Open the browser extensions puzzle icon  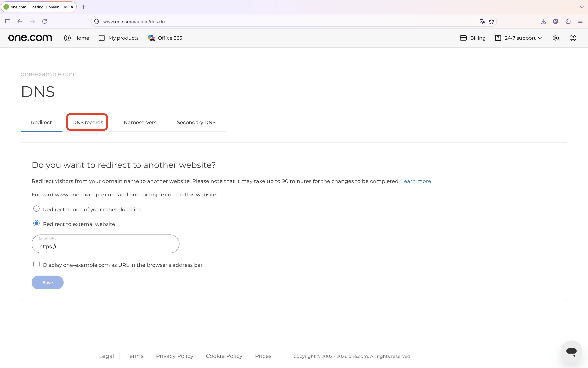coord(568,21)
